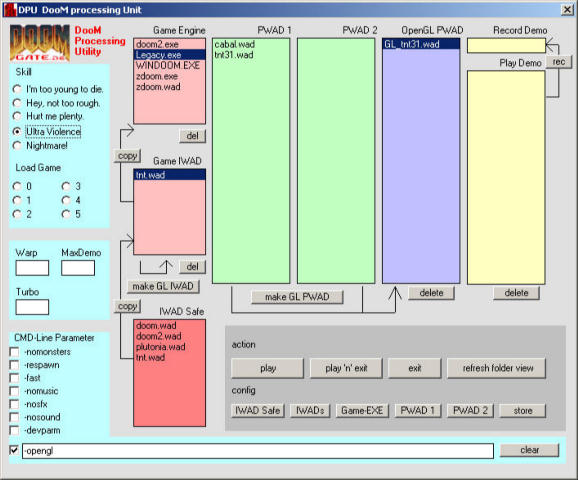Click copy button beside Game IWAD label
Screen dimensions: 578x480
click(x=128, y=156)
